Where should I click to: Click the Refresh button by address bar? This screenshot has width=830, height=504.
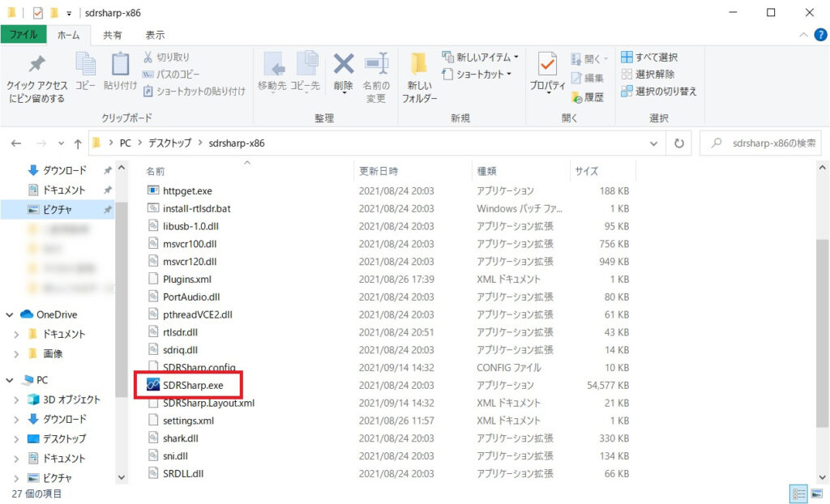[x=678, y=143]
